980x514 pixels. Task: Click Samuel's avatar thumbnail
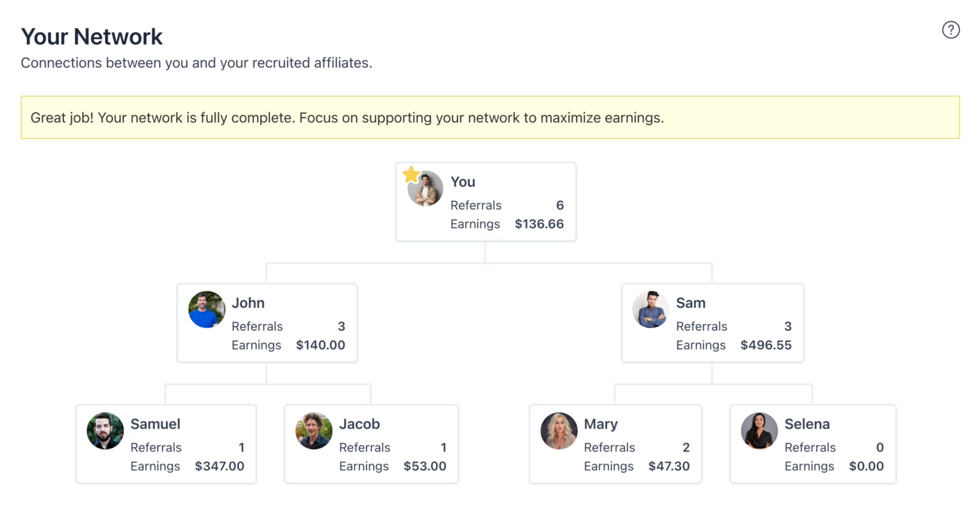click(x=105, y=431)
